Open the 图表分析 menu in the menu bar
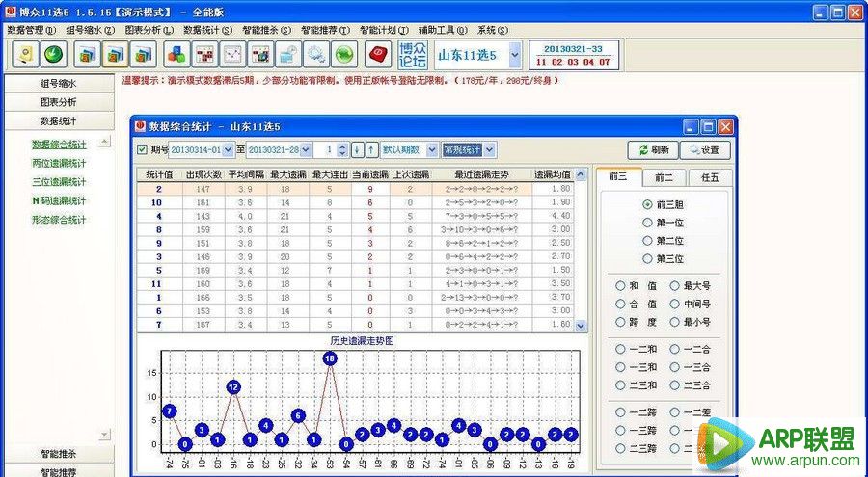Screen dimensions: 868x477 (149, 30)
